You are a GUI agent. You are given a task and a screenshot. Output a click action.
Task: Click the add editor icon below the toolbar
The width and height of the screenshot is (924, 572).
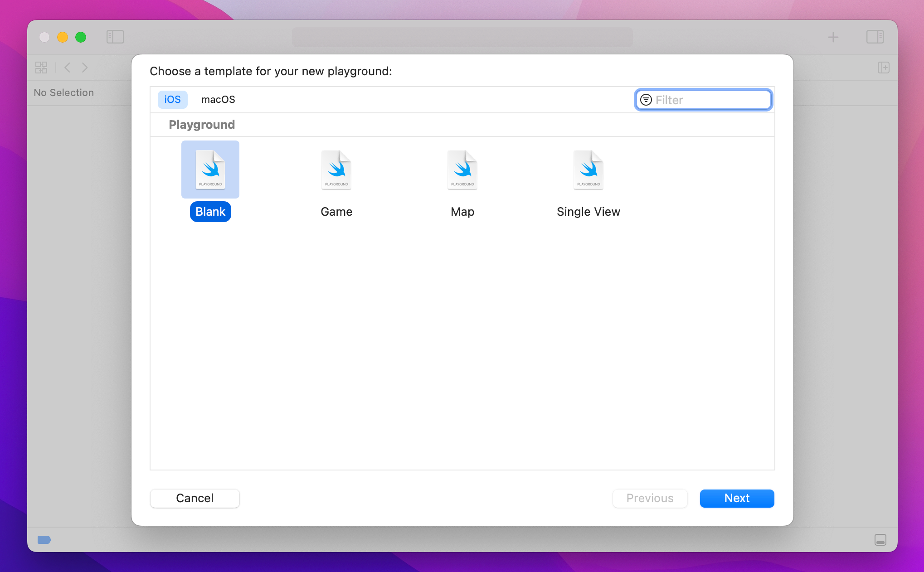(x=884, y=67)
